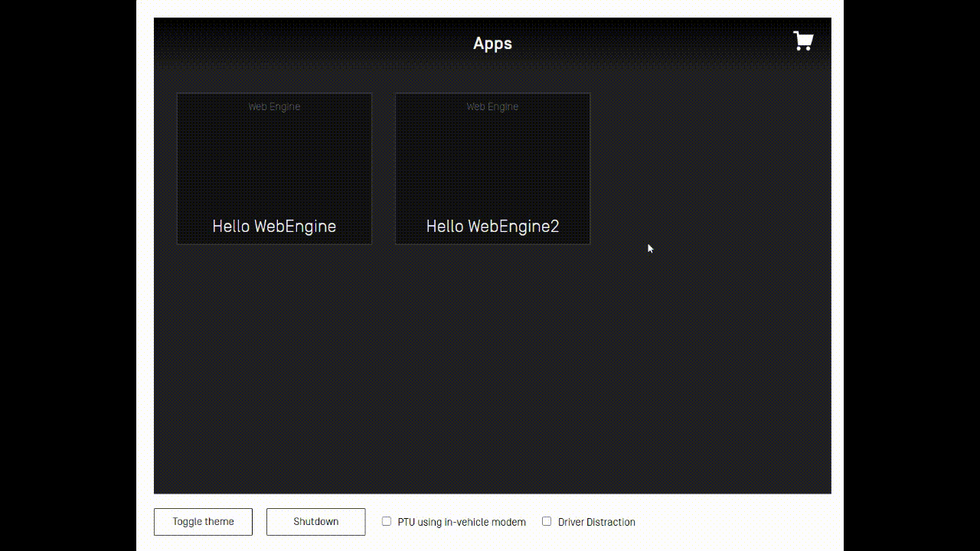Screen dimensions: 980x551
Task: Check the Driver Distraction option
Action: [x=547, y=520]
